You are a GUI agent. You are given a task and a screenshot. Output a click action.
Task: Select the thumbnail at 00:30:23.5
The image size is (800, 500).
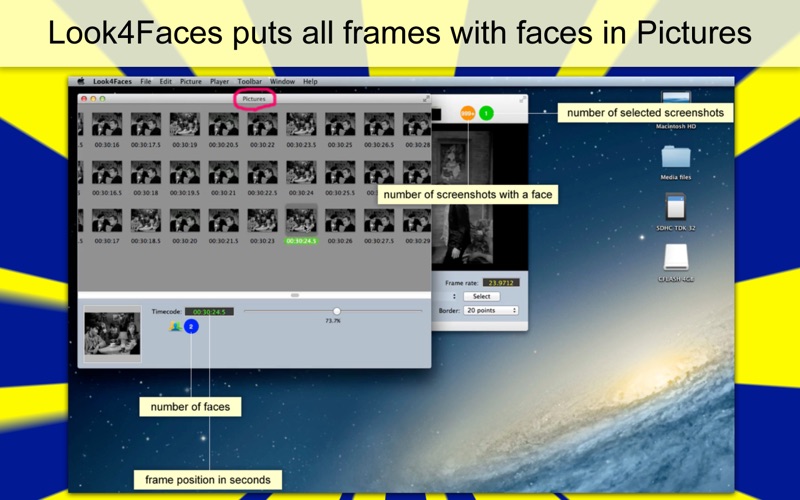tap(301, 124)
